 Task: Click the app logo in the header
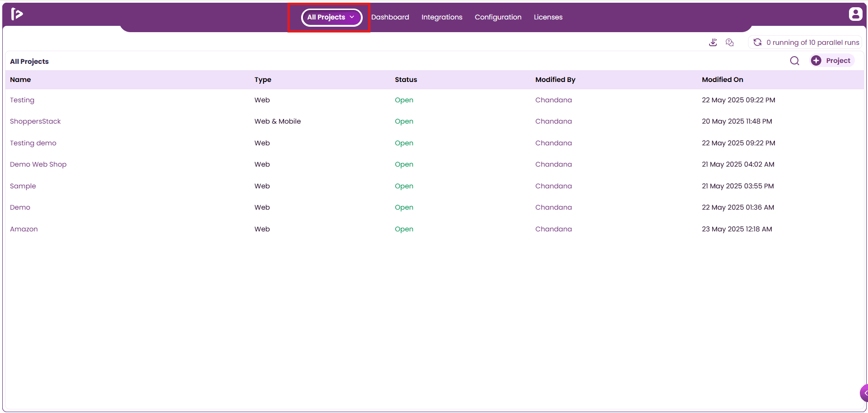pyautogui.click(x=17, y=14)
